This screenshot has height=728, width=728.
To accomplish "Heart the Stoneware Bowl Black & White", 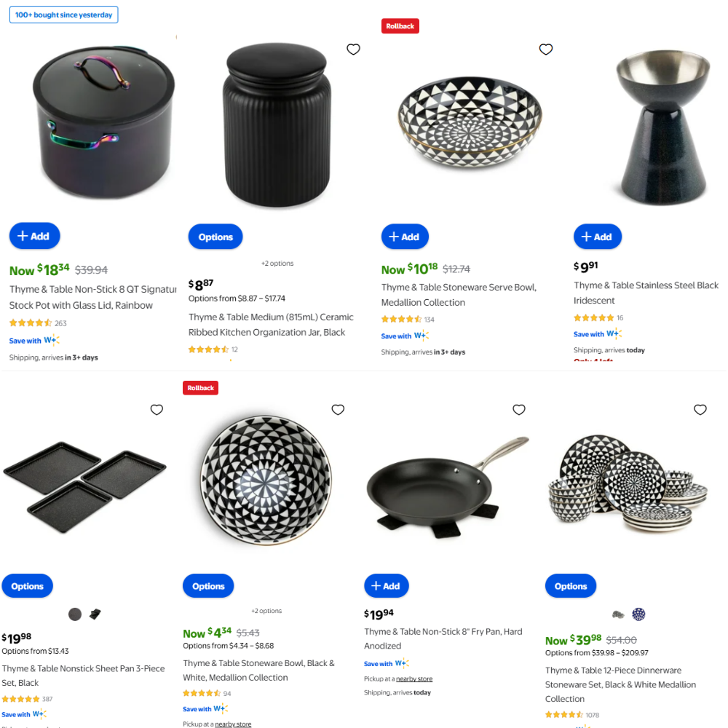I will [x=338, y=409].
